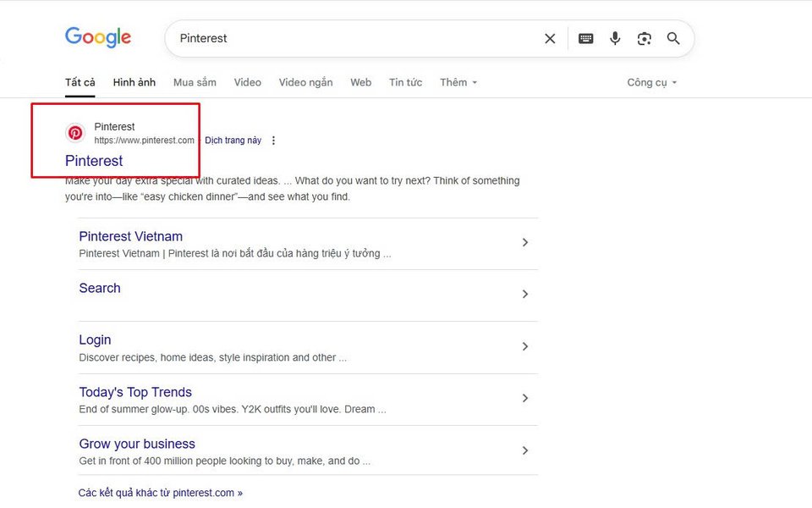Click the Pinterest favicon in the result
812x508 pixels.
pos(75,133)
